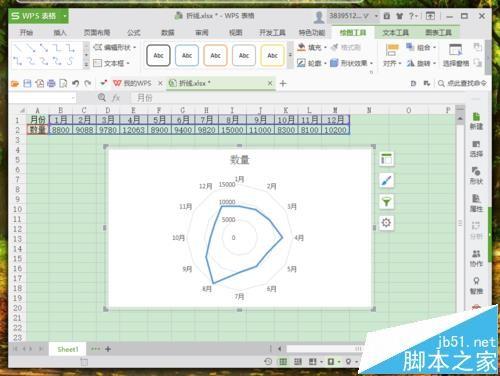
Task: Click the save disk icon in quick toolbar
Action: 27,83
